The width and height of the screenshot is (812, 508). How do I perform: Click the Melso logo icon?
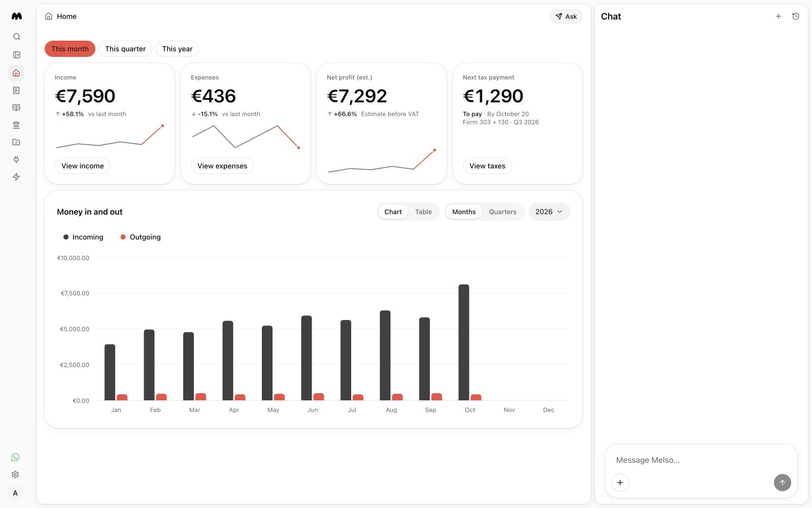[x=16, y=16]
